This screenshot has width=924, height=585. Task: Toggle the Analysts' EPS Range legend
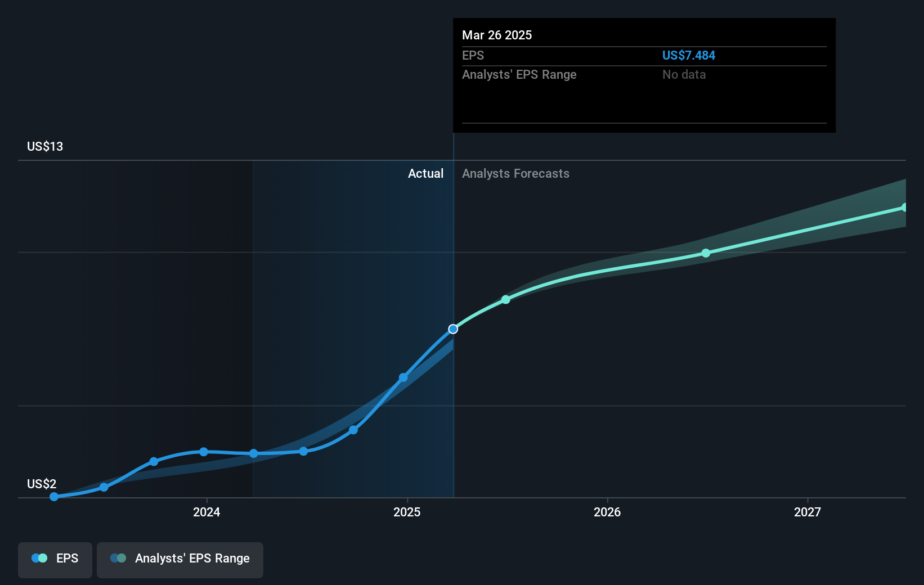pyautogui.click(x=180, y=560)
